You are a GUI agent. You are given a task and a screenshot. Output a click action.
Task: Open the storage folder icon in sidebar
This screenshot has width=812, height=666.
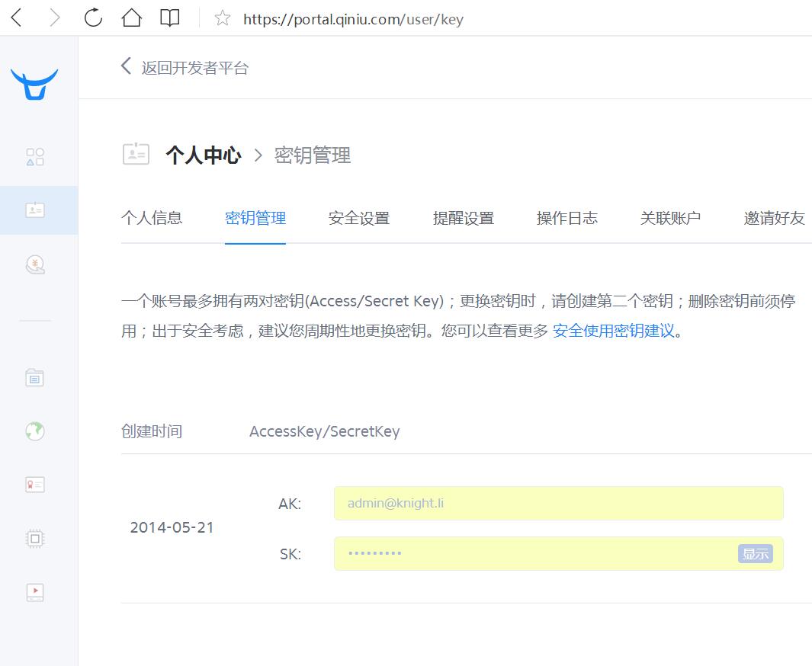tap(35, 377)
